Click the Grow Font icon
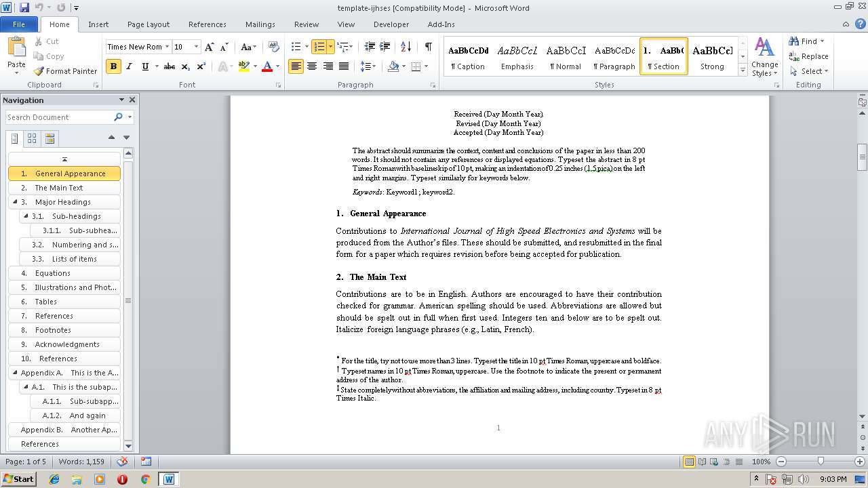This screenshot has height=488, width=868. [x=210, y=47]
